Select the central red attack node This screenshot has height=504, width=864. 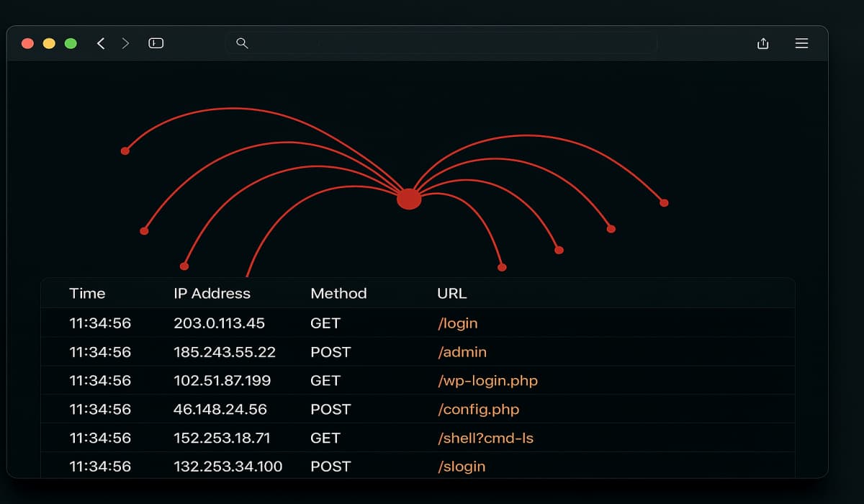[x=409, y=198]
